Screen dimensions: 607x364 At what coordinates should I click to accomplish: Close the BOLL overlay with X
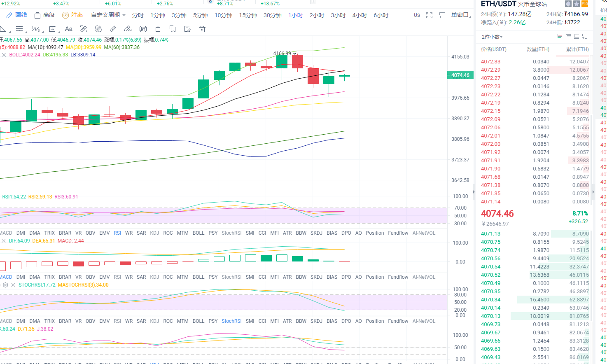point(4,55)
